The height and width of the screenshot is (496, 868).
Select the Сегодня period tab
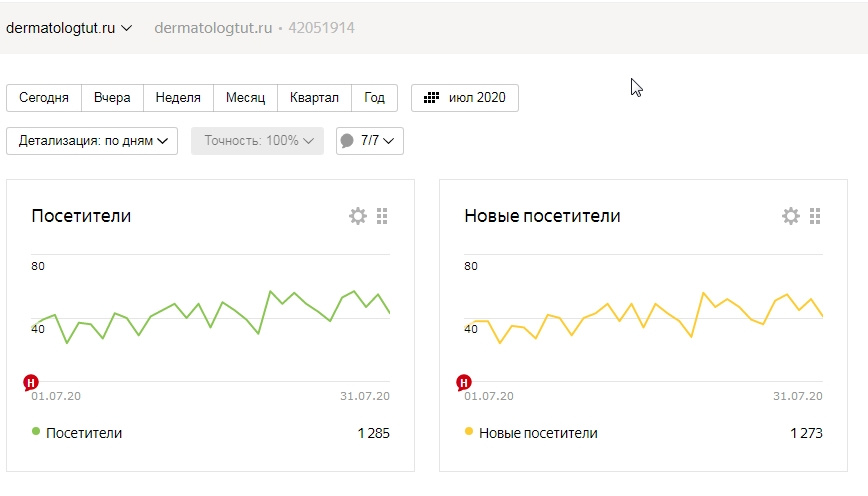[44, 98]
